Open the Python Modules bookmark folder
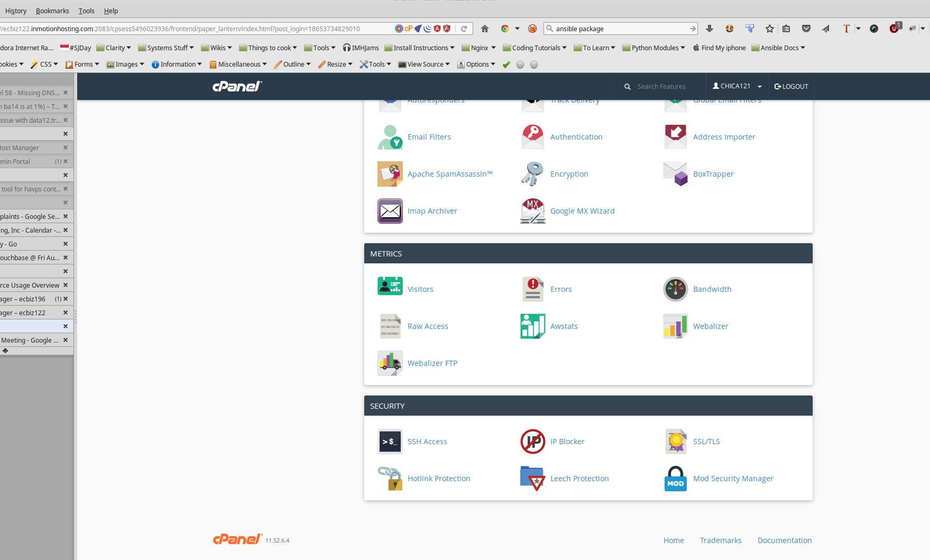Image resolution: width=930 pixels, height=560 pixels. [x=654, y=48]
